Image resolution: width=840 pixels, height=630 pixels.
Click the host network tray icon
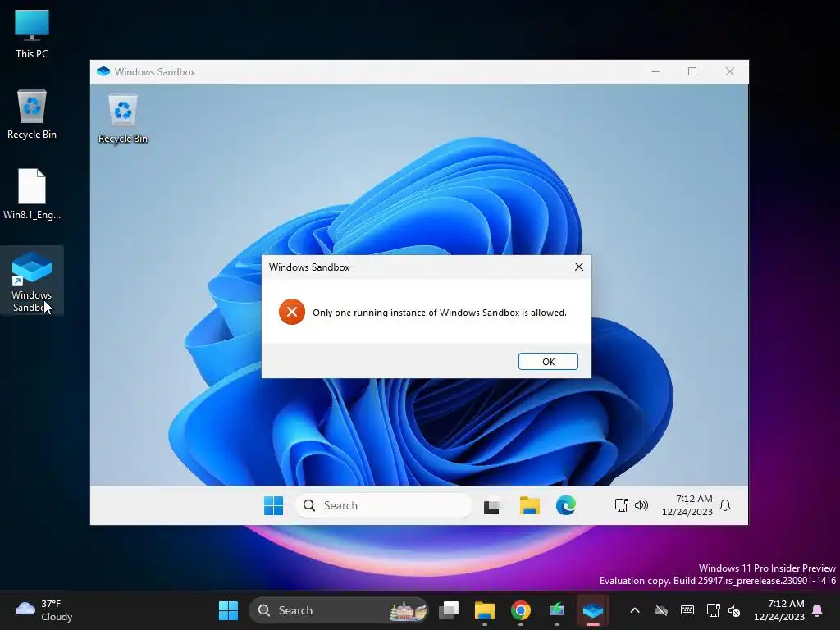pyautogui.click(x=713, y=610)
